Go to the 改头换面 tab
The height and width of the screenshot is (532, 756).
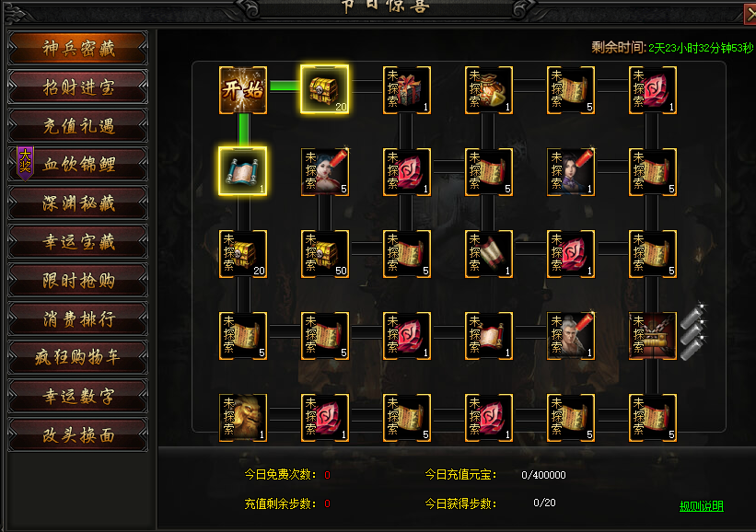coord(78,435)
